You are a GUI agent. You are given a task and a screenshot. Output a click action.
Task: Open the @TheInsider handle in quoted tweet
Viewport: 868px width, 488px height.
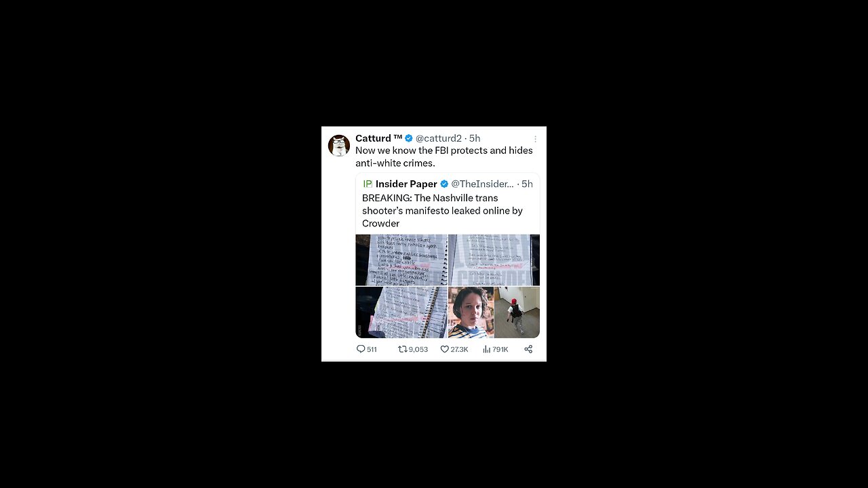[x=482, y=184]
